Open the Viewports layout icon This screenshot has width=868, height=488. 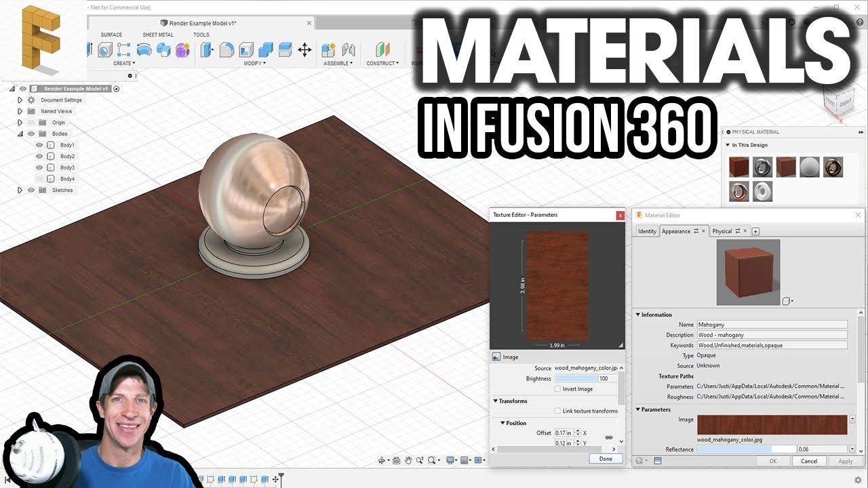[x=479, y=460]
